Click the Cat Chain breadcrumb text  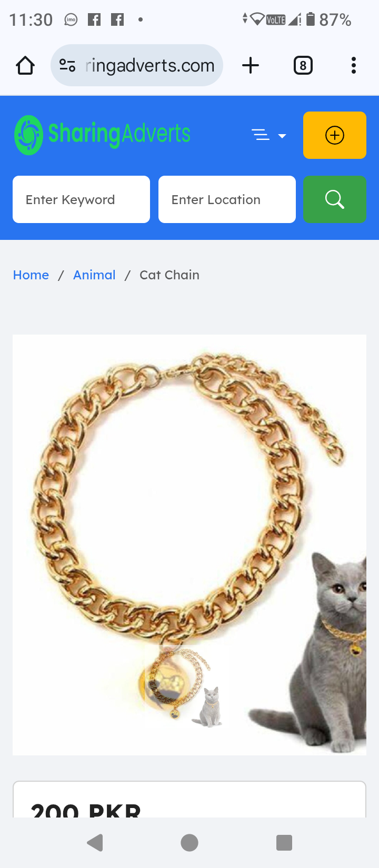[169, 275]
